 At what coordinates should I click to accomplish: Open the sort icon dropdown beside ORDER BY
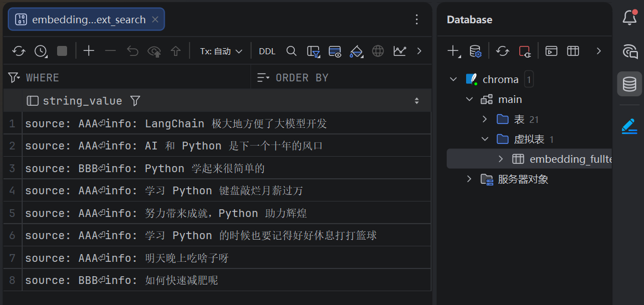tap(263, 77)
